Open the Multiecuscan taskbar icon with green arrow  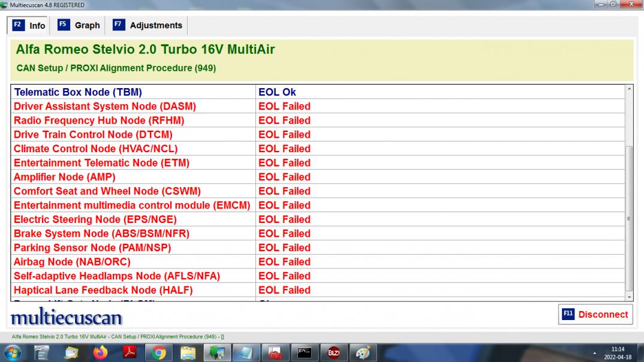tap(216, 352)
